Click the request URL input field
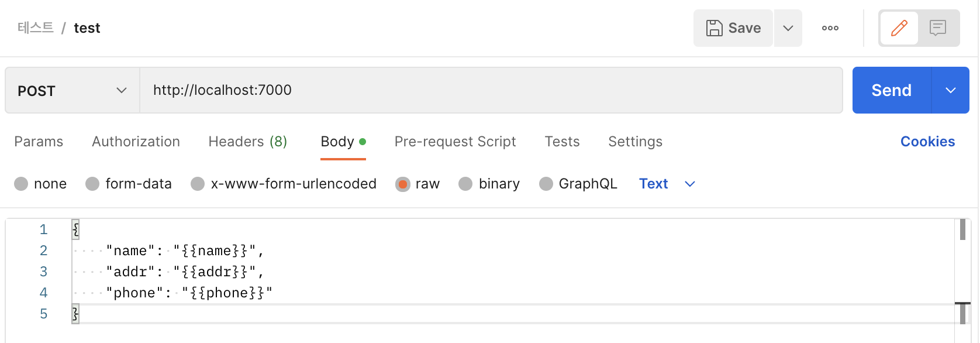 point(490,90)
